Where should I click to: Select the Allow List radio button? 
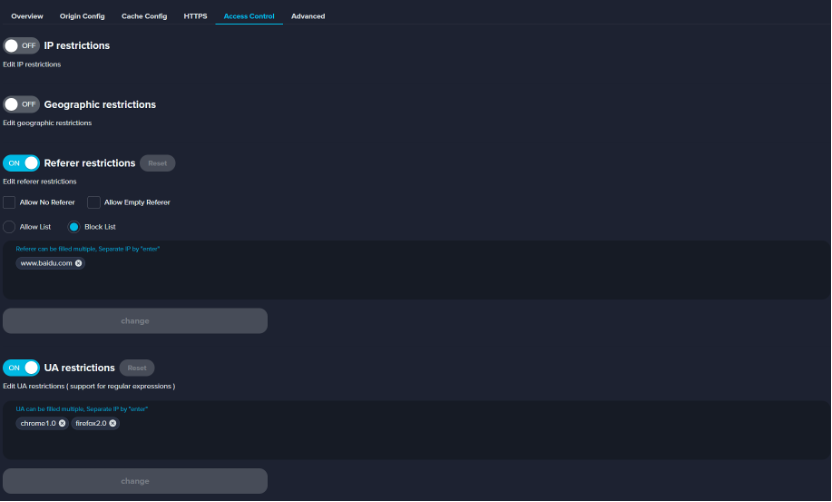(x=10, y=227)
